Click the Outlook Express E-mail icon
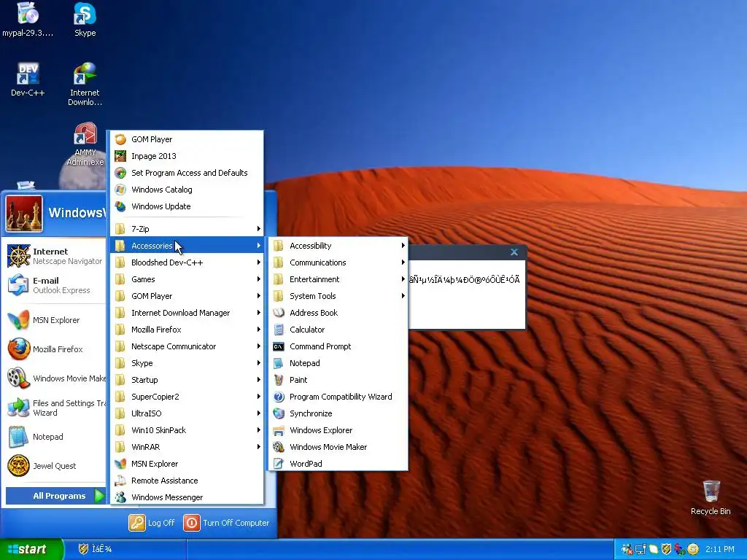747x560 pixels. [x=18, y=285]
